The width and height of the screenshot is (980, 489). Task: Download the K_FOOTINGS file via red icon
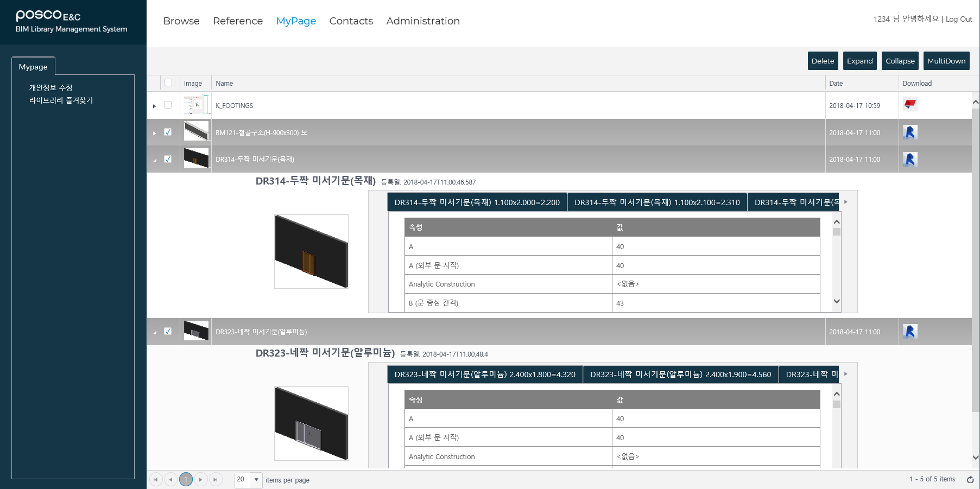point(910,104)
